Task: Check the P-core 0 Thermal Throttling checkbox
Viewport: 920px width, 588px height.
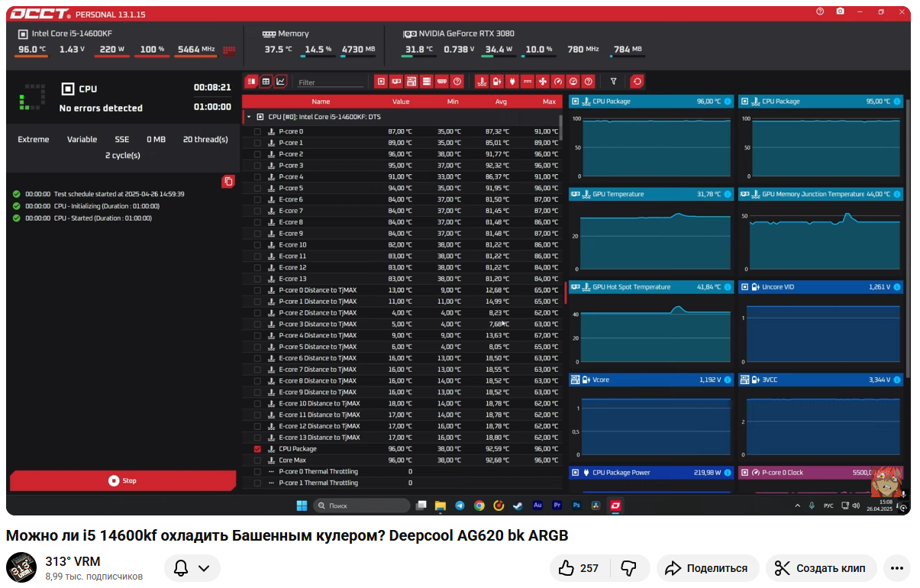Action: [257, 471]
